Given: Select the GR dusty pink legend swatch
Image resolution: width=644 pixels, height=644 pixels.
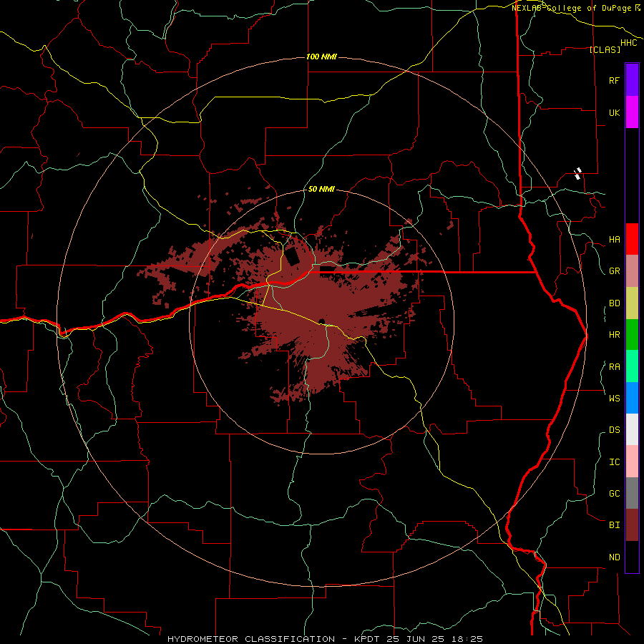Looking at the screenshot, I should (x=632, y=271).
